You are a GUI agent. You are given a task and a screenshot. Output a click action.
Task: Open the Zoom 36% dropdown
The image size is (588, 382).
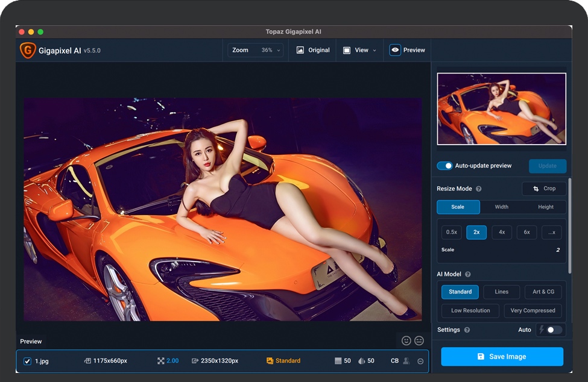click(255, 50)
